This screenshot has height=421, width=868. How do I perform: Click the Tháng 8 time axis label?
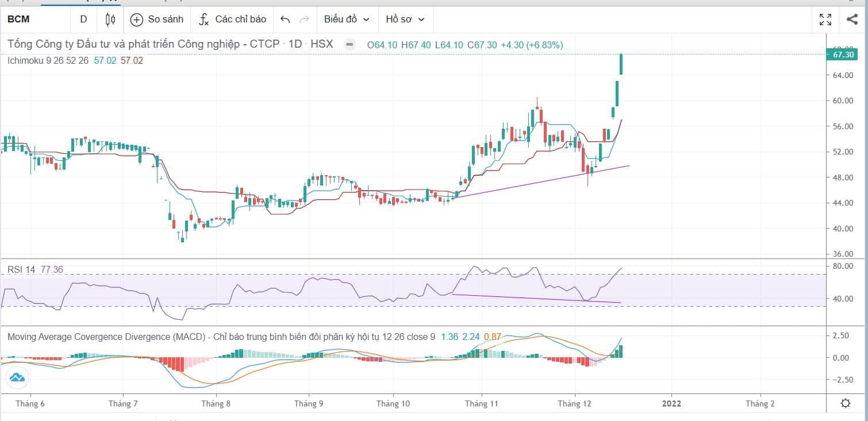[216, 403]
